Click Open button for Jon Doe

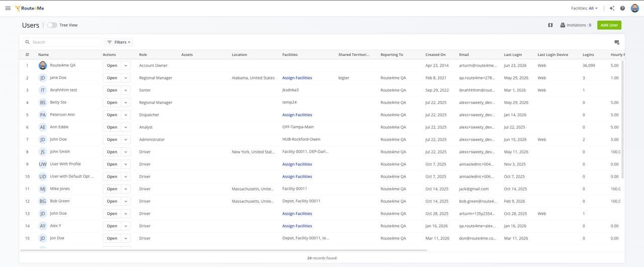[112, 238]
